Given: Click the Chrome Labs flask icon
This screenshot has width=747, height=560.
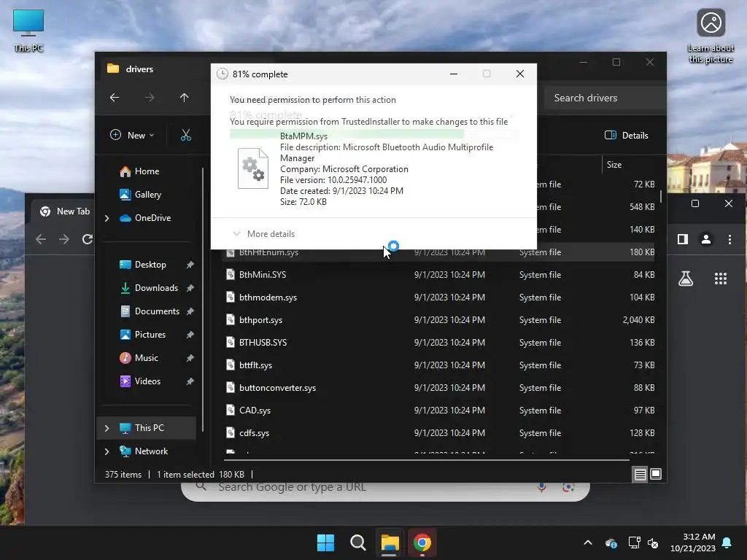Looking at the screenshot, I should [x=686, y=279].
